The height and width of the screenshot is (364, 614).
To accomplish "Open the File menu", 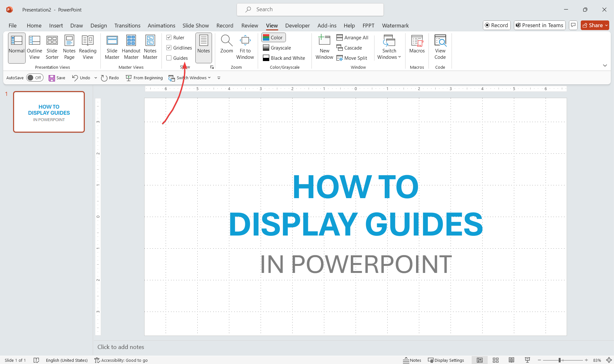I will pos(12,25).
